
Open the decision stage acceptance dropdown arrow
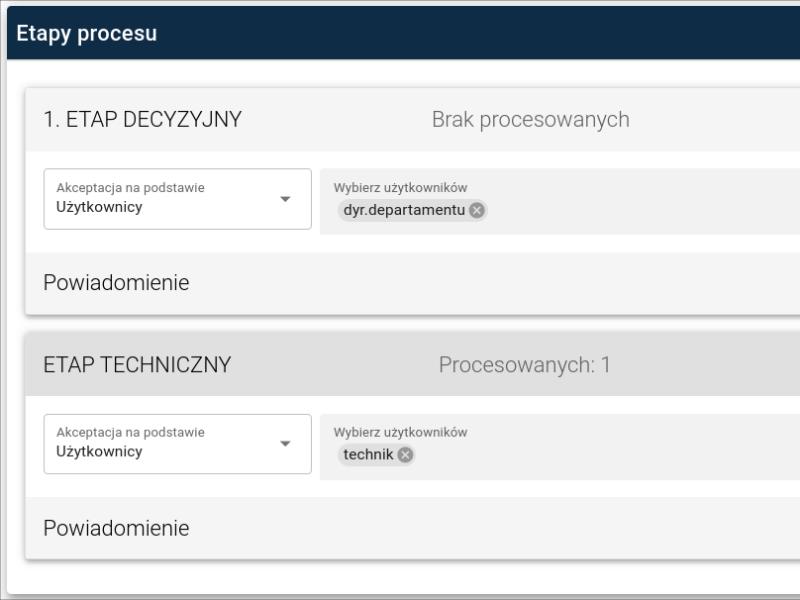tap(285, 199)
